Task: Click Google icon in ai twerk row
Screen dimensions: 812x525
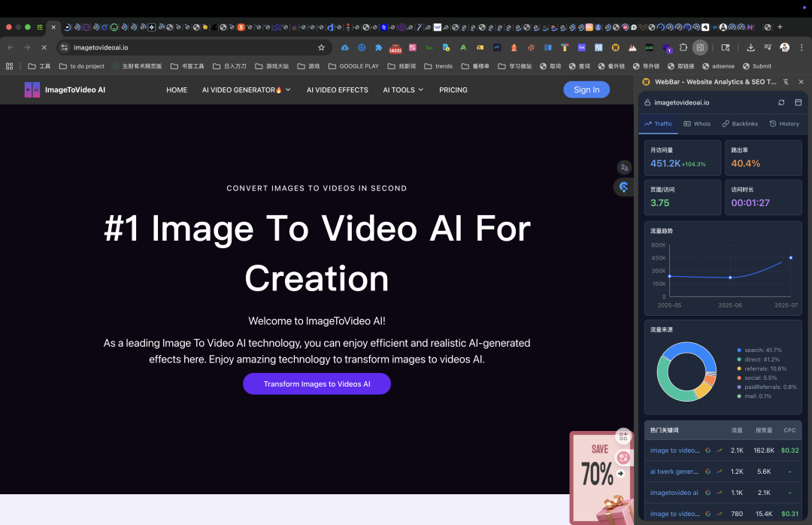Action: point(708,472)
